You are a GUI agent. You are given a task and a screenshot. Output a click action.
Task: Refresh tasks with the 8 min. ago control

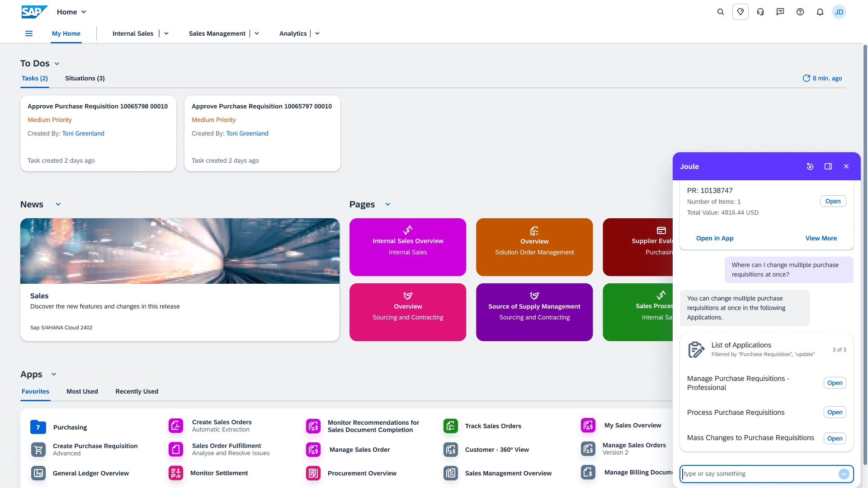click(822, 78)
